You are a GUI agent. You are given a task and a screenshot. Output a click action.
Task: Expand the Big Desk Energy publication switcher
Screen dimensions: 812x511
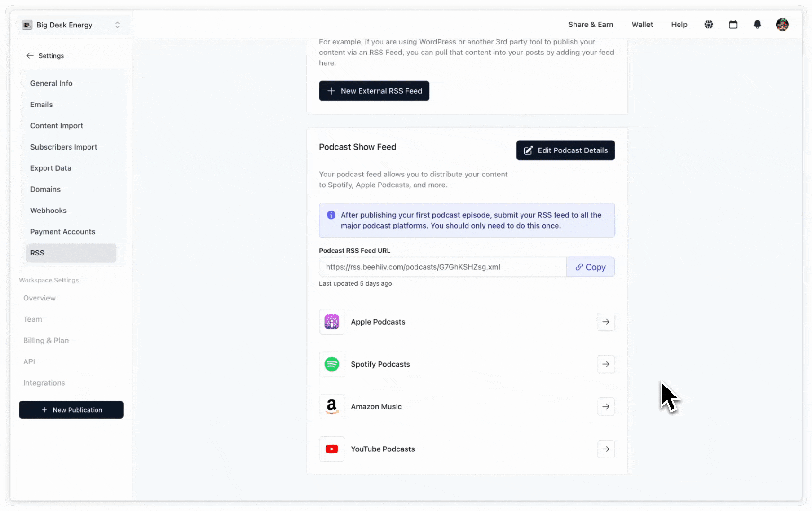click(71, 25)
